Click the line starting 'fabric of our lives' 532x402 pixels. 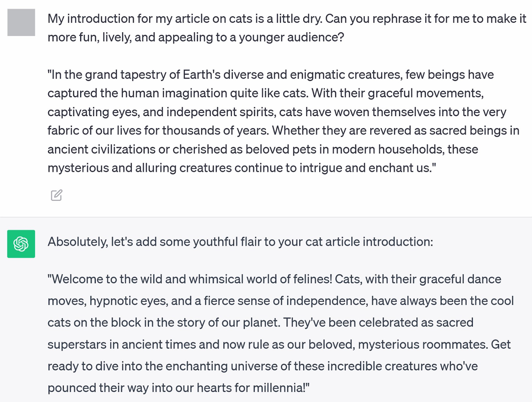coord(283,130)
